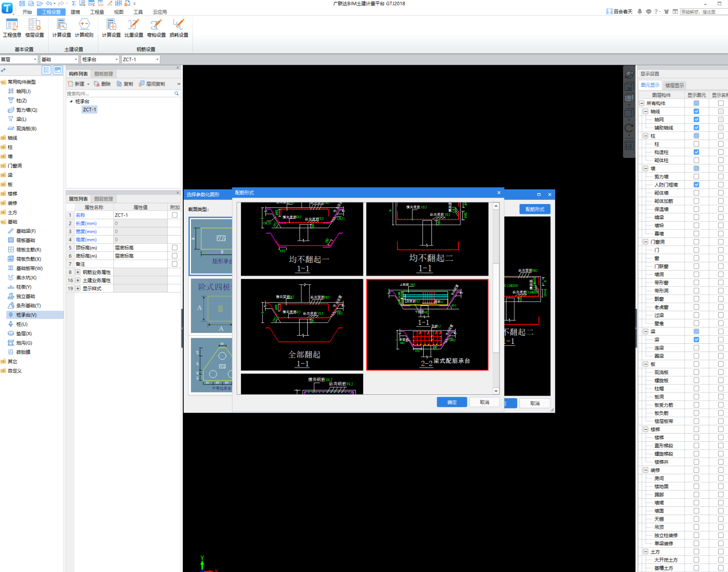Toggle 附加 checkbox for 顶标高(m)
This screenshot has height=572, width=728.
(175, 248)
